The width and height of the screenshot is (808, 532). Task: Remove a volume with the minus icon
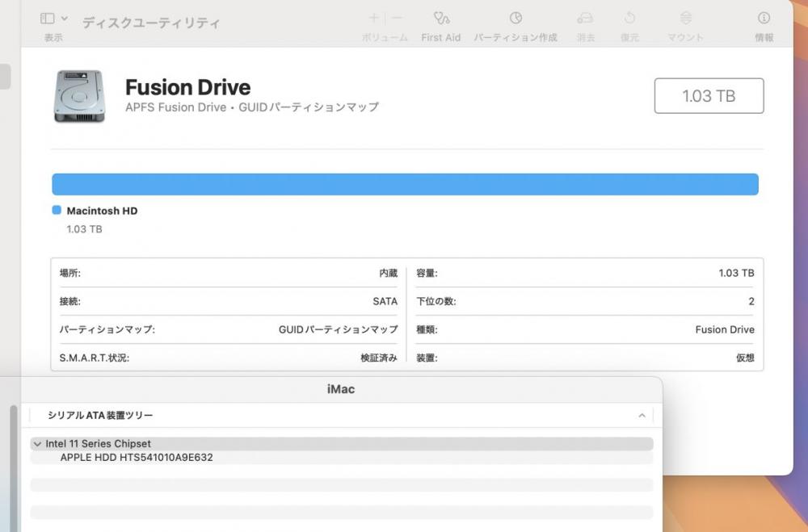click(397, 18)
